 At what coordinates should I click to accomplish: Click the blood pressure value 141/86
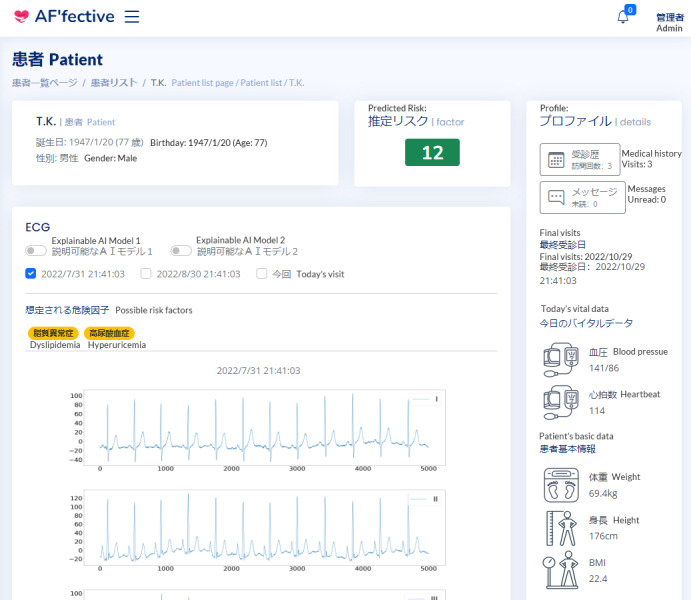(x=604, y=368)
